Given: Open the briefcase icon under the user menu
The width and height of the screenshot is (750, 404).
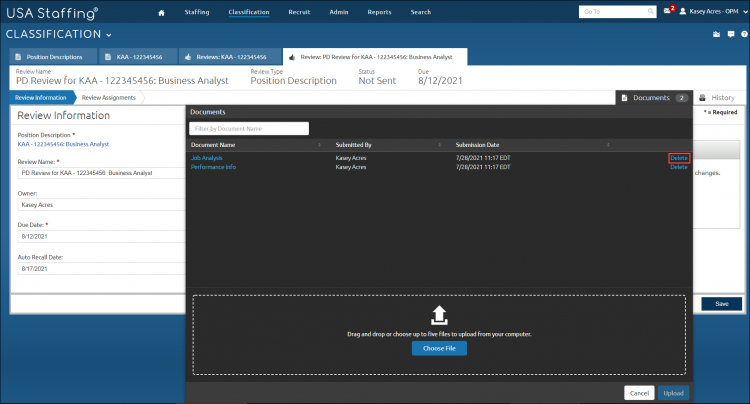Looking at the screenshot, I should 716,34.
